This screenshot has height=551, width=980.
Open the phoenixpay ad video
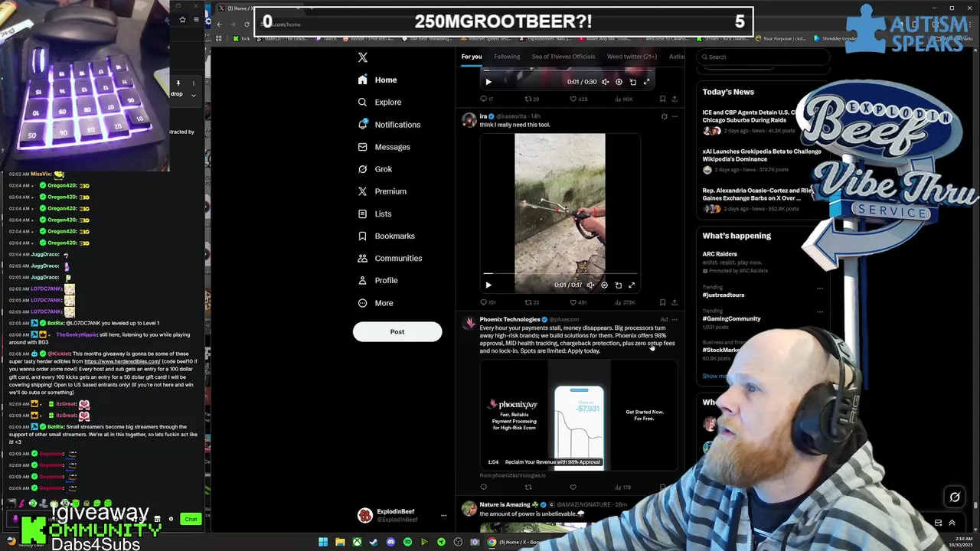[x=579, y=414]
